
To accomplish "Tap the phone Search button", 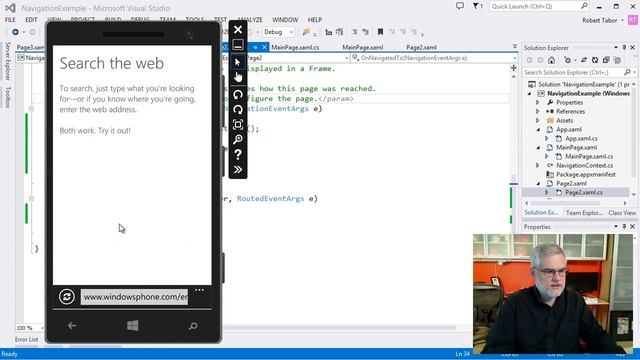I will point(193,326).
